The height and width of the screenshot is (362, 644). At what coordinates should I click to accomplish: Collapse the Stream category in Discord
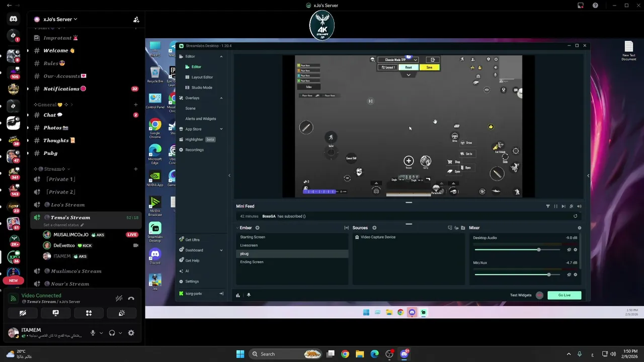click(52, 169)
